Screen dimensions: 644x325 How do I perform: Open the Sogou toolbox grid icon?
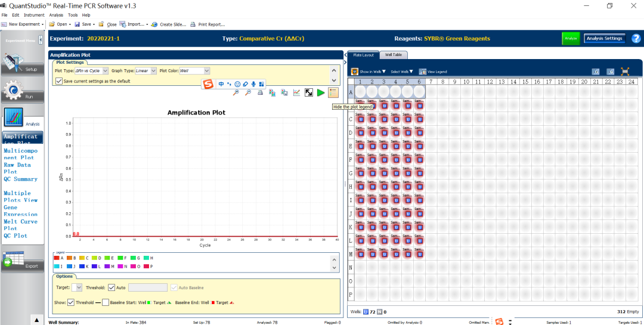coord(262,84)
